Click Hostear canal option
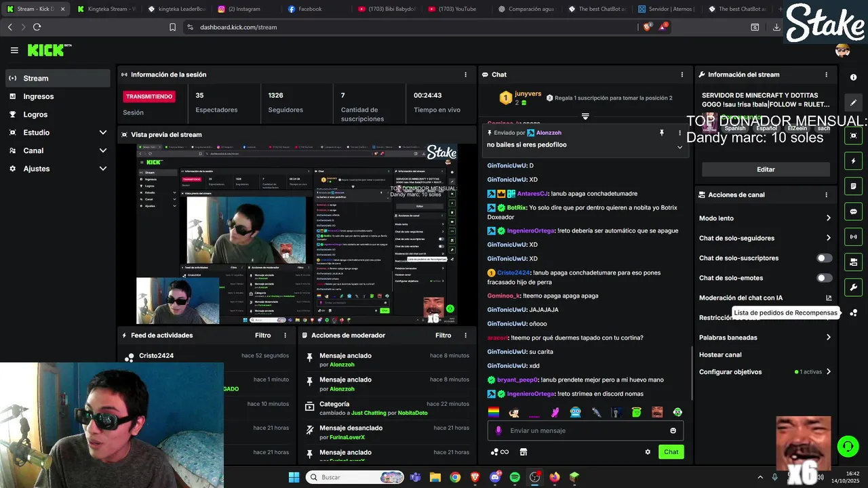The height and width of the screenshot is (488, 868). click(x=720, y=354)
